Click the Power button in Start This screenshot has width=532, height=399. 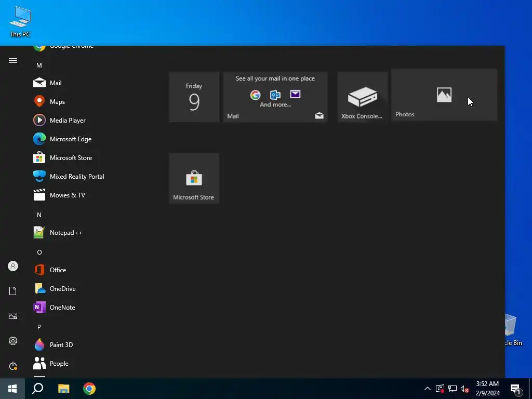click(13, 366)
